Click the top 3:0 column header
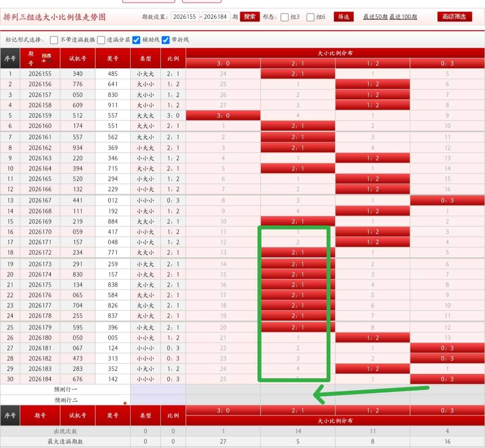Image resolution: width=485 pixels, height=448 pixels. click(223, 63)
